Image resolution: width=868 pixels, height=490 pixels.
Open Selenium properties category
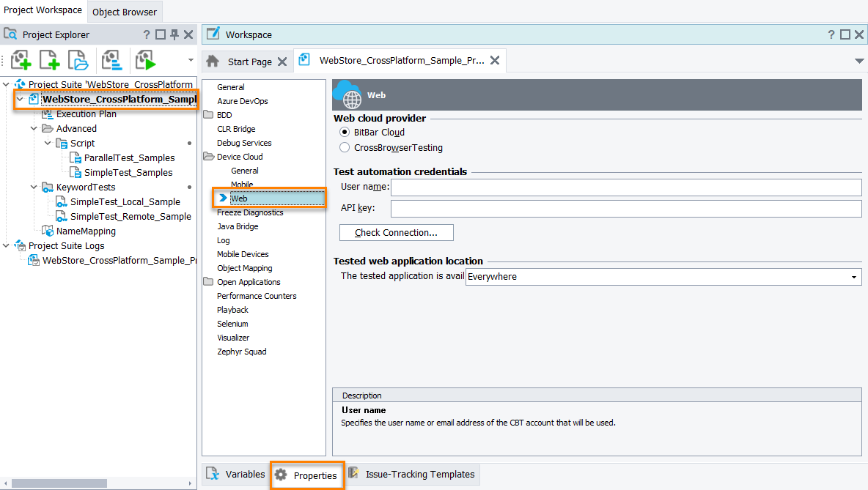(232, 324)
